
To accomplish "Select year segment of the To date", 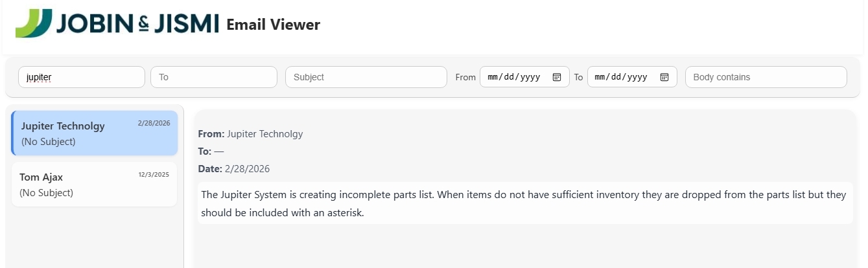I will click(x=637, y=77).
